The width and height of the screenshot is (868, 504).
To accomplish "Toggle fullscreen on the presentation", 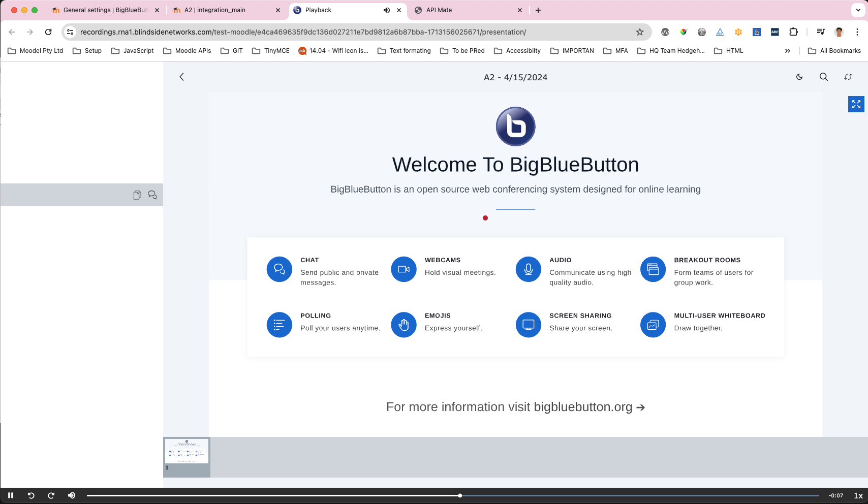I will [856, 104].
